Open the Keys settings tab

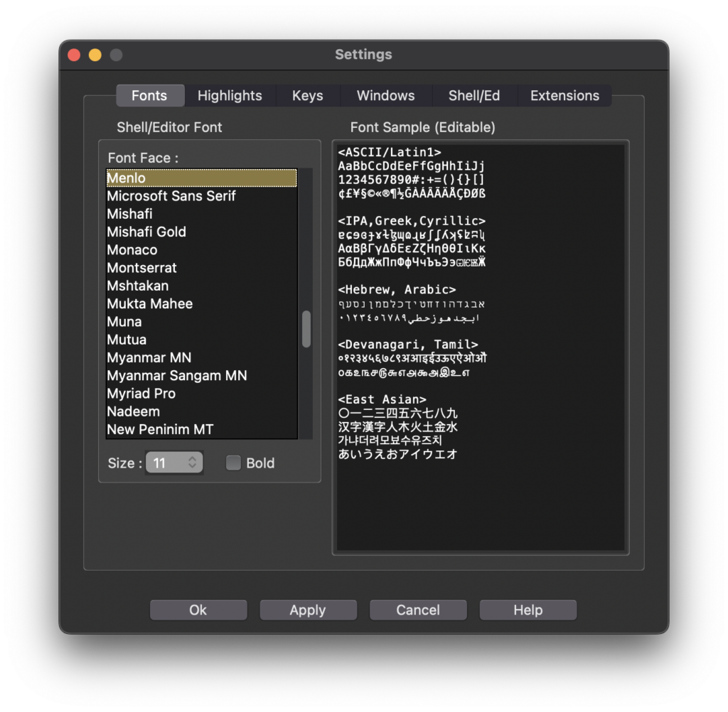307,95
